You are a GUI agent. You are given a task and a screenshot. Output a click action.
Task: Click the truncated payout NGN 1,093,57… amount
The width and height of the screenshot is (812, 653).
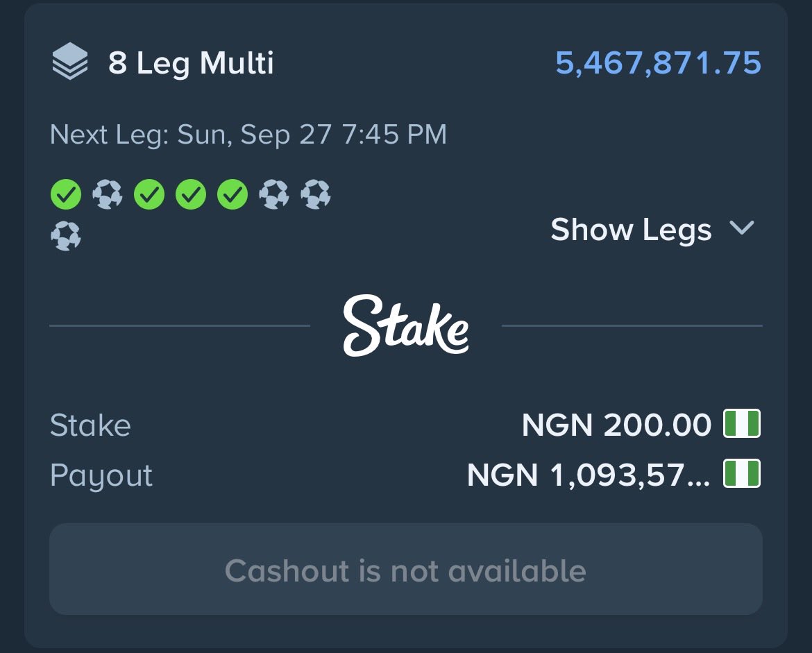coord(589,475)
